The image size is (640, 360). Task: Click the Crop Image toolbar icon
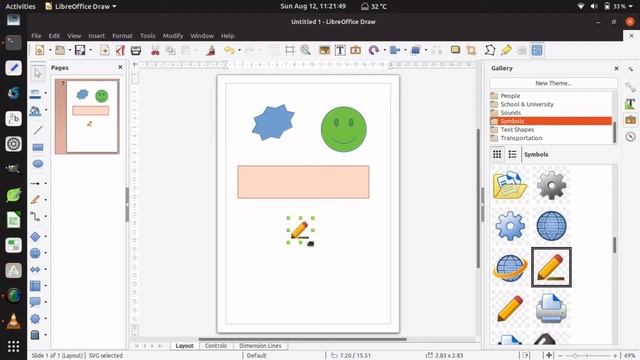pos(471,50)
